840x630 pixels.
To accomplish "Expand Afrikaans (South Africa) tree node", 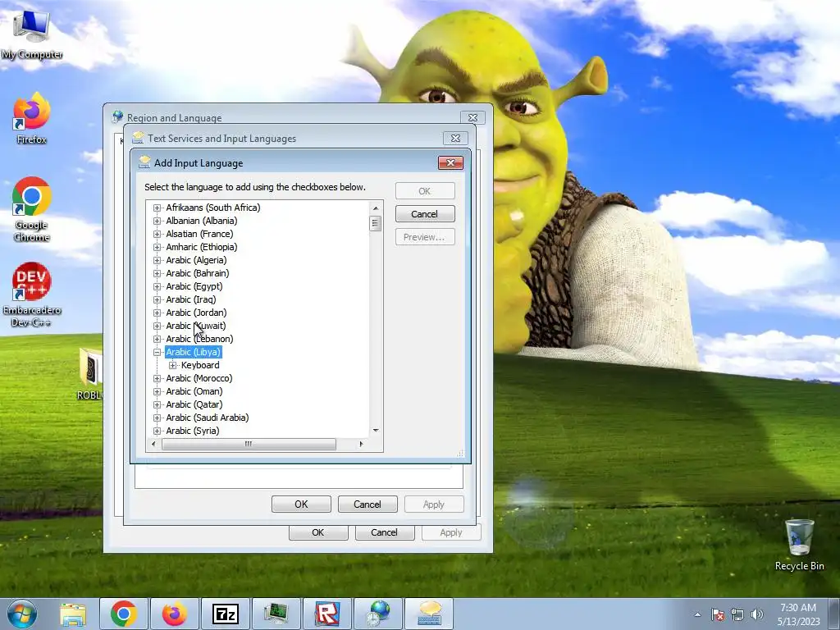I will click(x=157, y=208).
